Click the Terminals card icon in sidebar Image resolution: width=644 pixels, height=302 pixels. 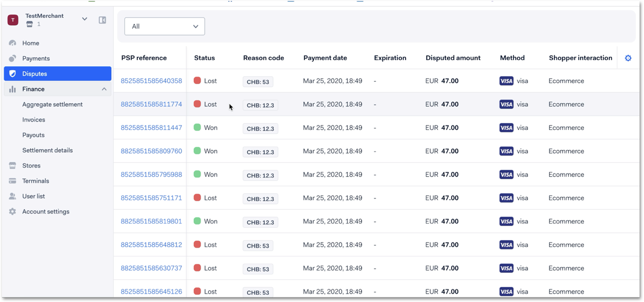pyautogui.click(x=13, y=181)
